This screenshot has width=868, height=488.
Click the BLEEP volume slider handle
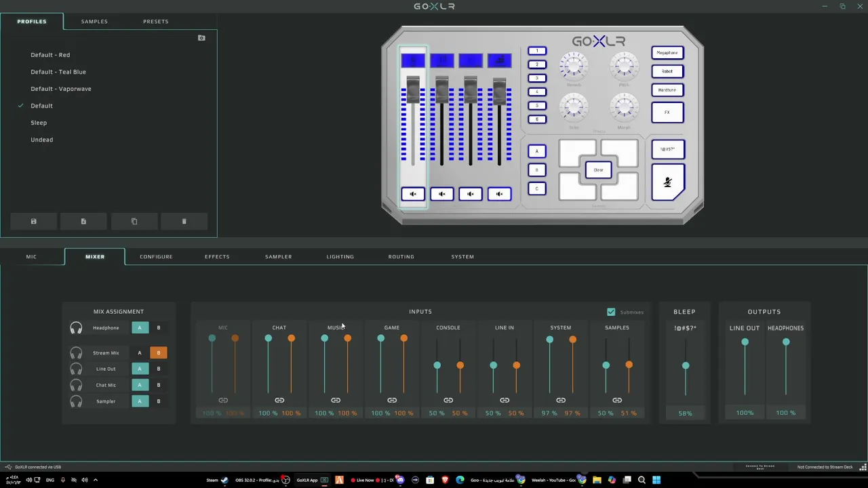pos(686,366)
